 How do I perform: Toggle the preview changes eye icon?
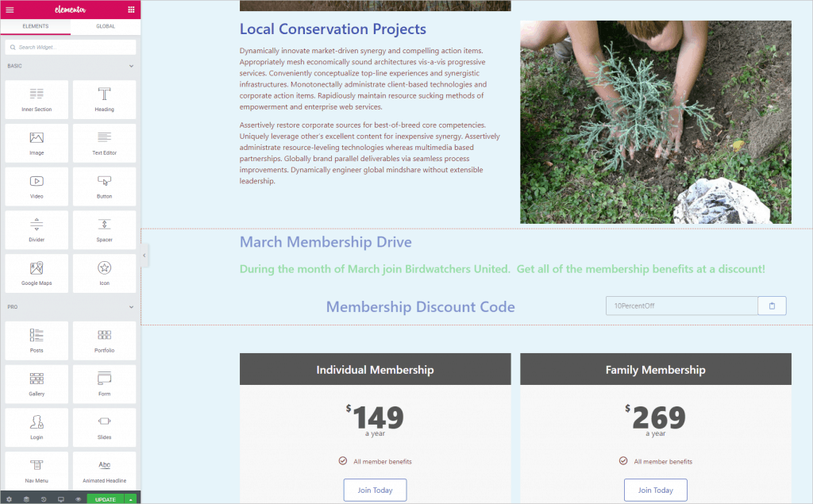coord(79,499)
